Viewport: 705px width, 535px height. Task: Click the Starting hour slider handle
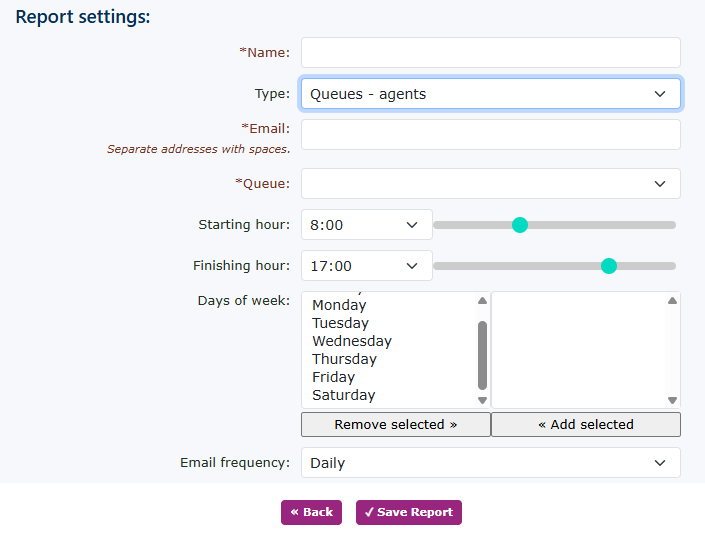pyautogui.click(x=520, y=225)
